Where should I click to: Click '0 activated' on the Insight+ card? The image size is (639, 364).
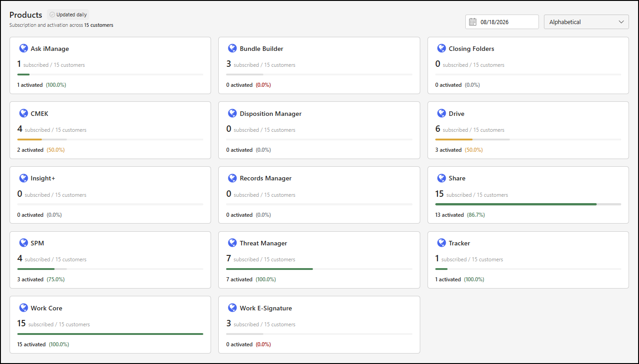[x=30, y=215]
